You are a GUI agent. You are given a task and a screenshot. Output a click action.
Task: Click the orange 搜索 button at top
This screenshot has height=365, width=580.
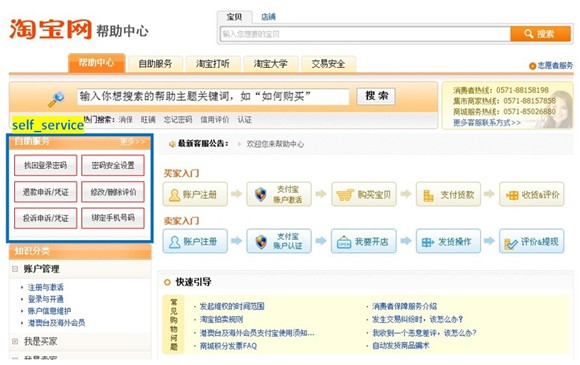click(540, 34)
